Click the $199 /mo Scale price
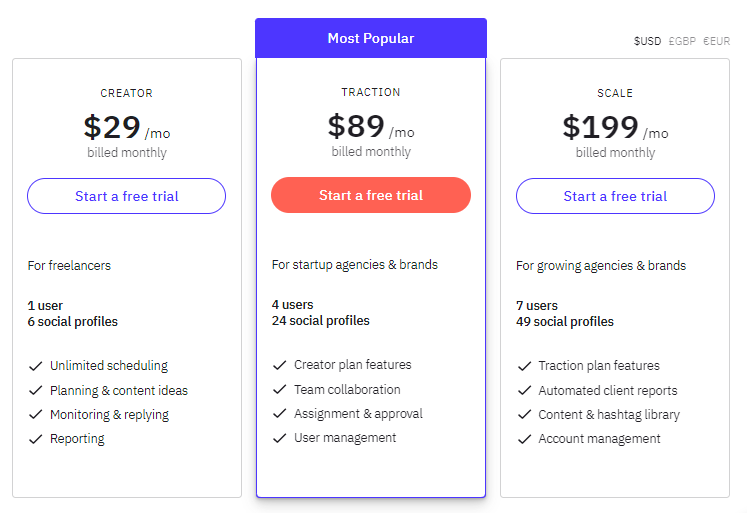Screen dimensions: 747x513 (616, 127)
